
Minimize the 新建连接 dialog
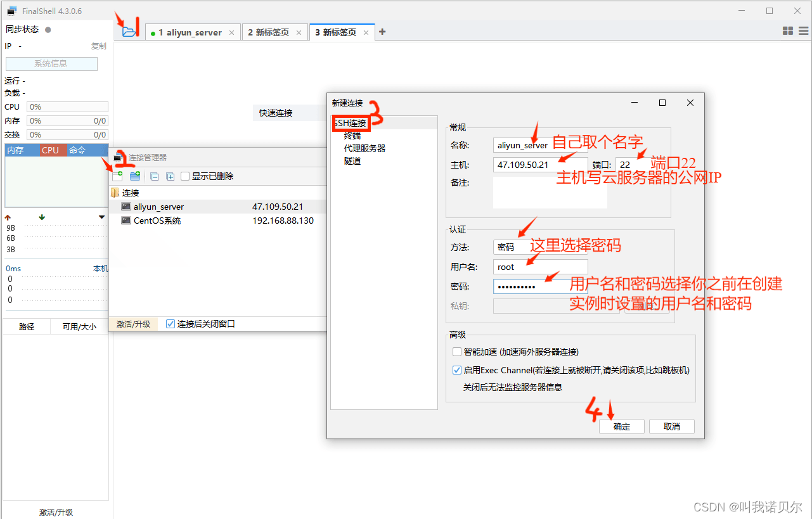coord(634,103)
